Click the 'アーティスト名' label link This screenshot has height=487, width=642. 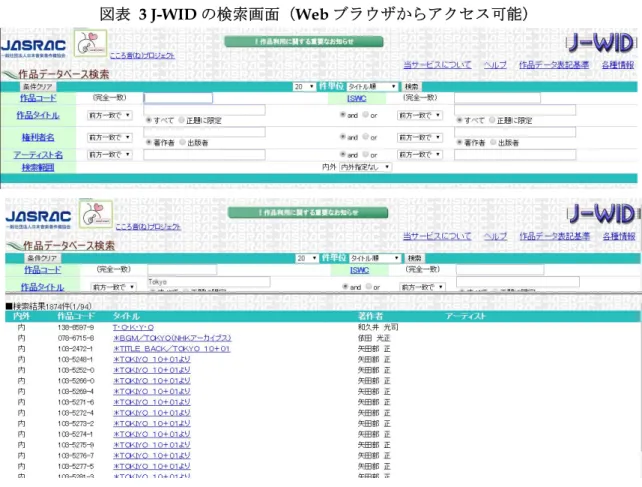(38, 155)
